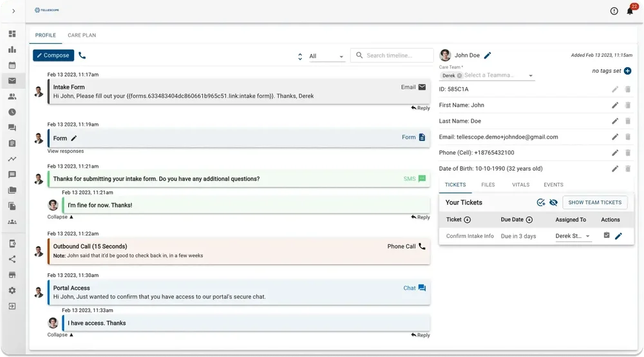Open the clipboard forms sidebar icon
This screenshot has width=644, height=357.
pos(12,143)
